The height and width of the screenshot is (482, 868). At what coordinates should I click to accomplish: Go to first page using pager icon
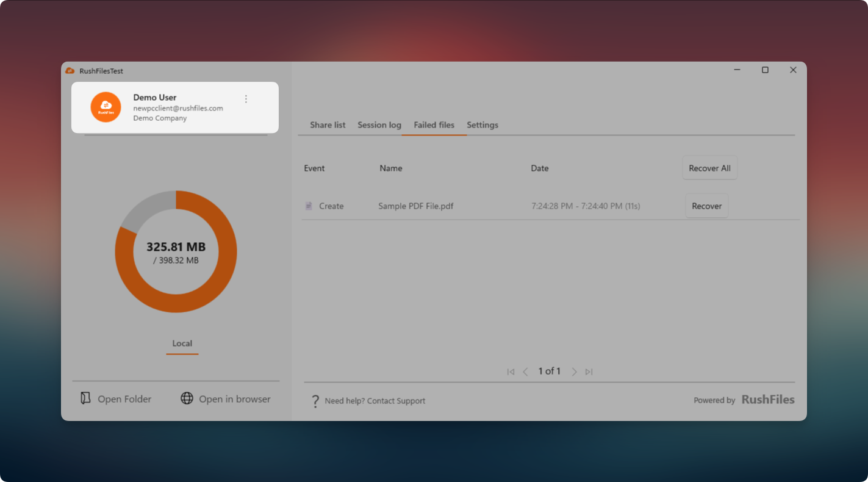(x=511, y=372)
